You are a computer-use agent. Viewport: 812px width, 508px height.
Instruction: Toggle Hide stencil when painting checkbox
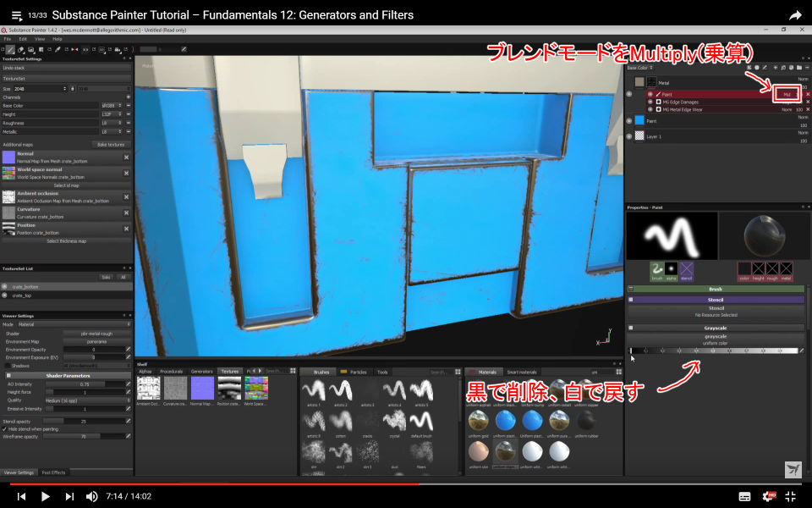[5, 429]
